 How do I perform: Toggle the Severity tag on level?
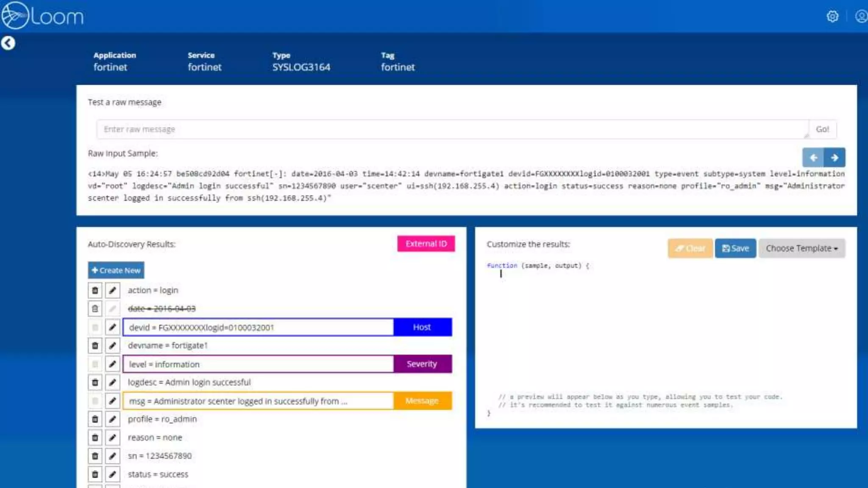click(x=422, y=364)
